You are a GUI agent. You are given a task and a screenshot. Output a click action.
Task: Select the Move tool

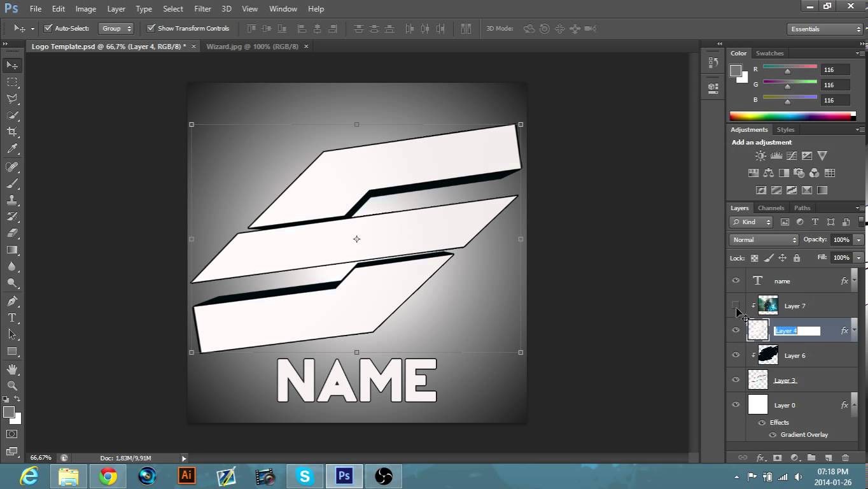[x=12, y=65]
